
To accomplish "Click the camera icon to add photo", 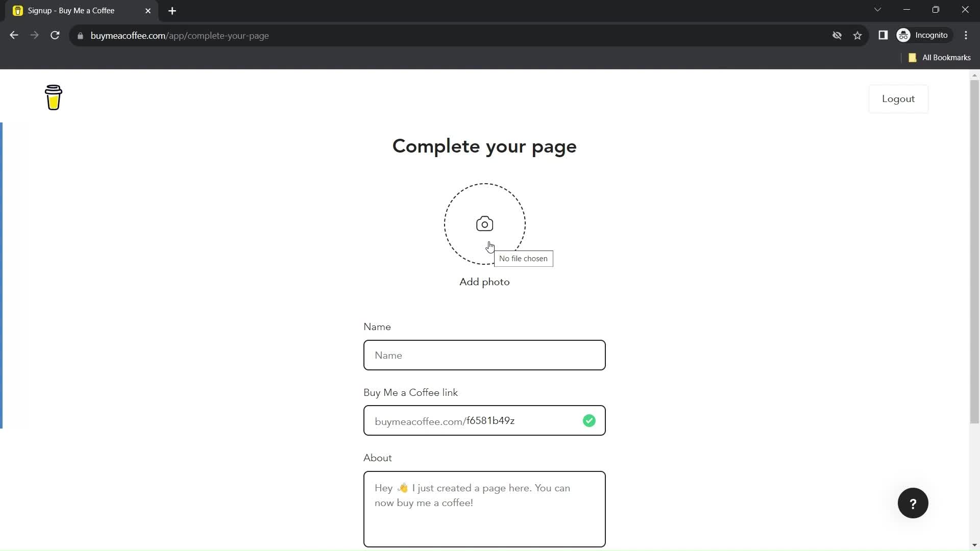I will click(484, 224).
